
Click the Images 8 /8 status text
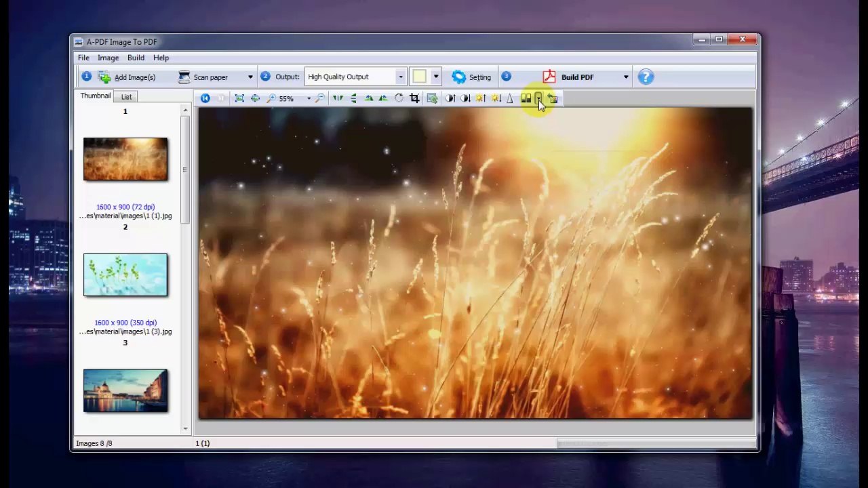pyautogui.click(x=94, y=443)
